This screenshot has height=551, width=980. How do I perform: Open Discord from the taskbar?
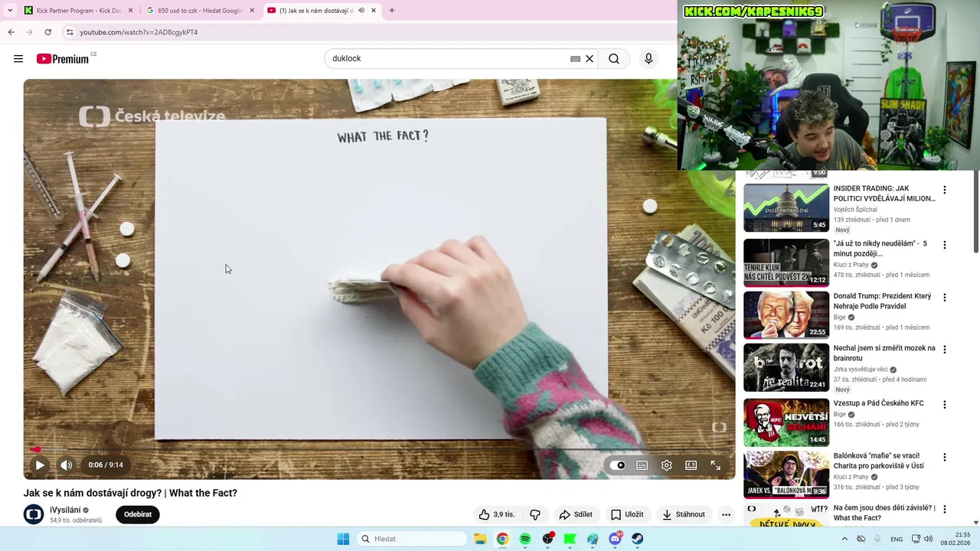[x=615, y=539]
